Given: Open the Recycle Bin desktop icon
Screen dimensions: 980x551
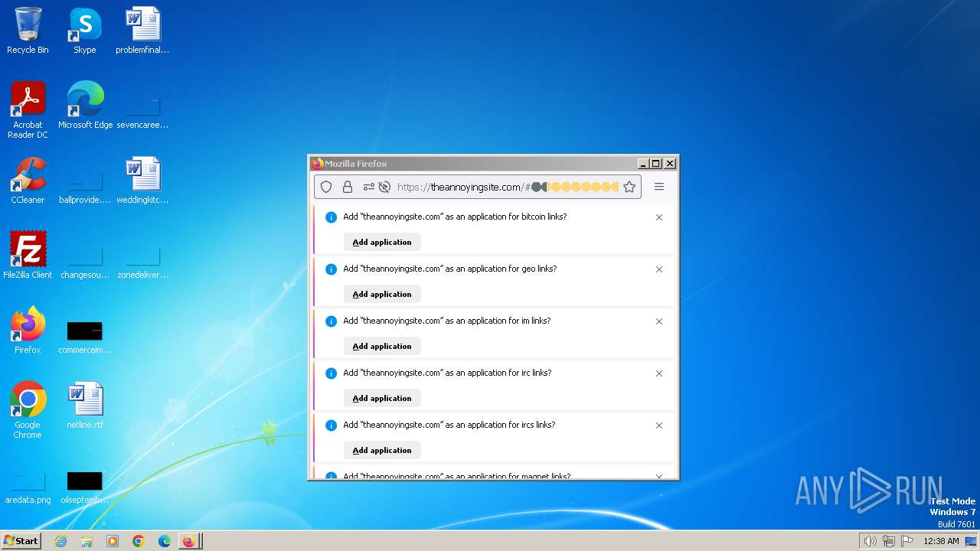Looking at the screenshot, I should 28,31.
